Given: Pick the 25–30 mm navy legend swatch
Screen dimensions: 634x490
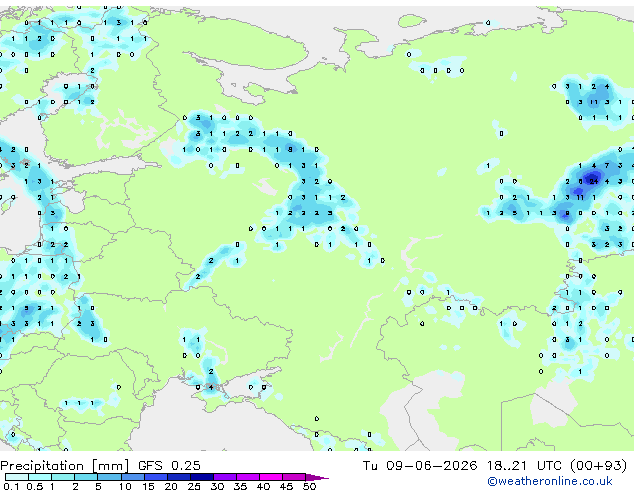Looking at the screenshot, I should 202,477.
